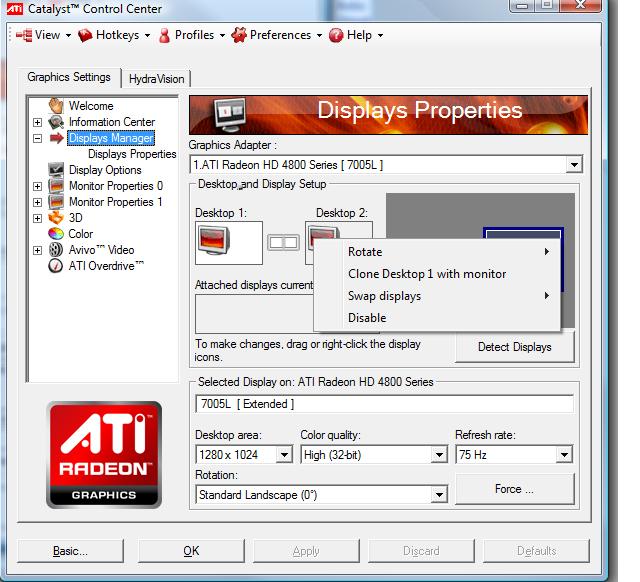Click the Defaults button
The width and height of the screenshot is (640, 582).
click(x=536, y=551)
